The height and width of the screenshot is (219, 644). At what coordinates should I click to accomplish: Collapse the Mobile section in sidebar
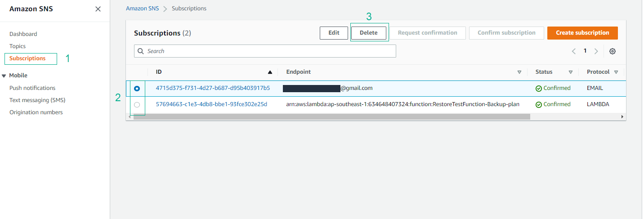click(4, 76)
